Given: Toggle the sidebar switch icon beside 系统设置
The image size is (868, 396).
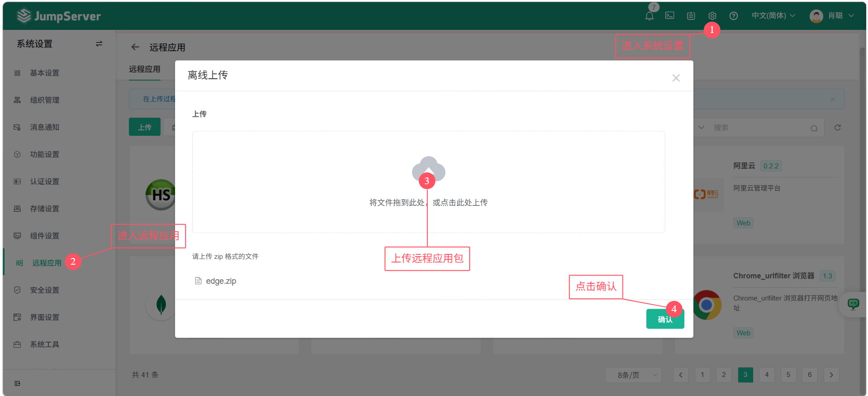Looking at the screenshot, I should (99, 44).
